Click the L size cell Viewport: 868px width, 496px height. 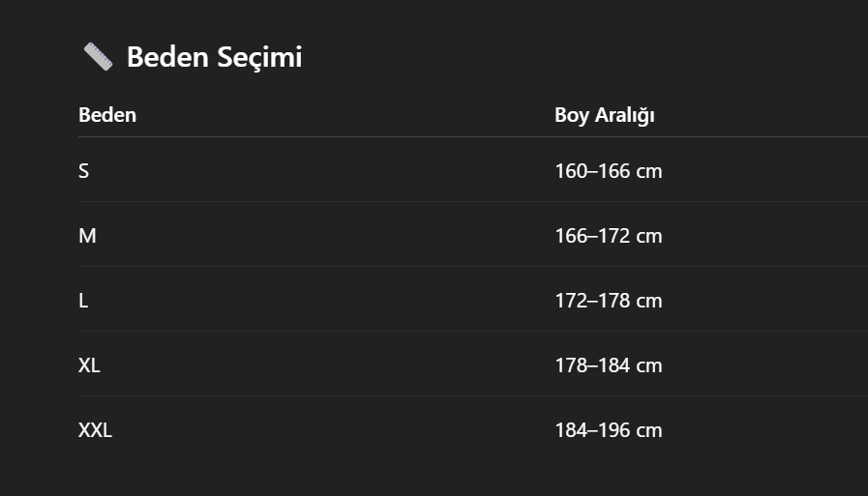[83, 301]
